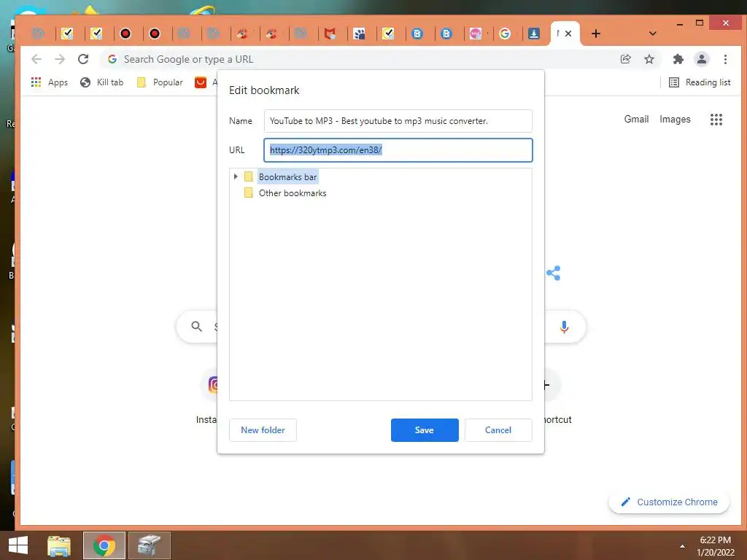Click the scanner app taskbar icon
The width and height of the screenshot is (747, 560).
tap(149, 545)
